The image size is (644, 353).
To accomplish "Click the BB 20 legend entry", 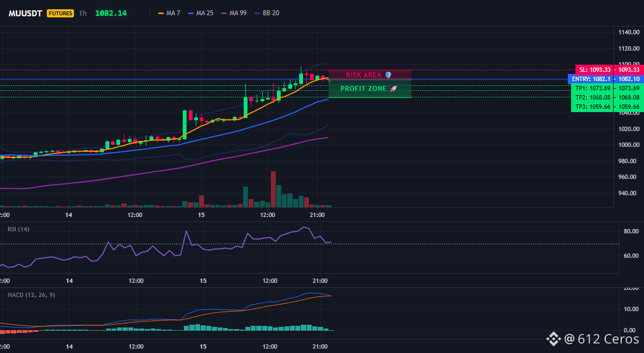I will (x=267, y=13).
